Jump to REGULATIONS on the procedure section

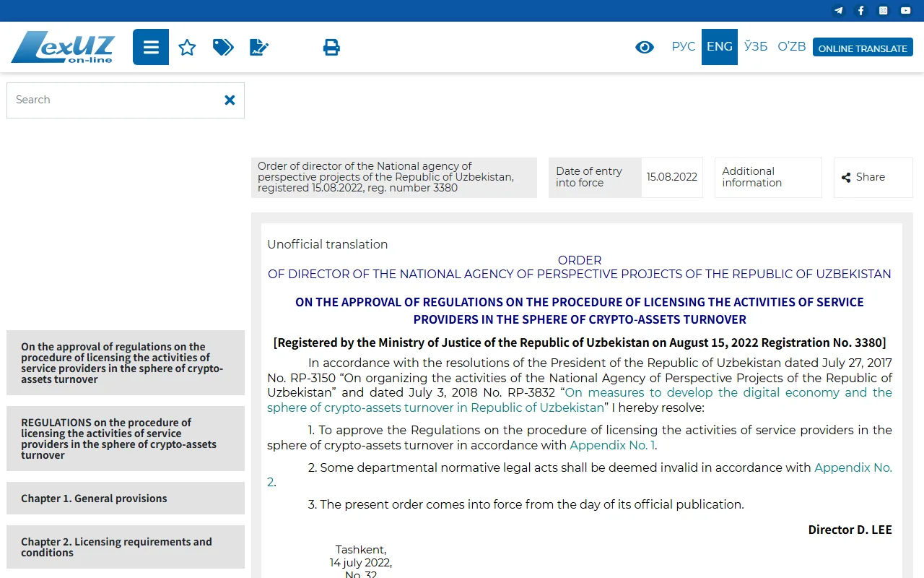tap(126, 439)
